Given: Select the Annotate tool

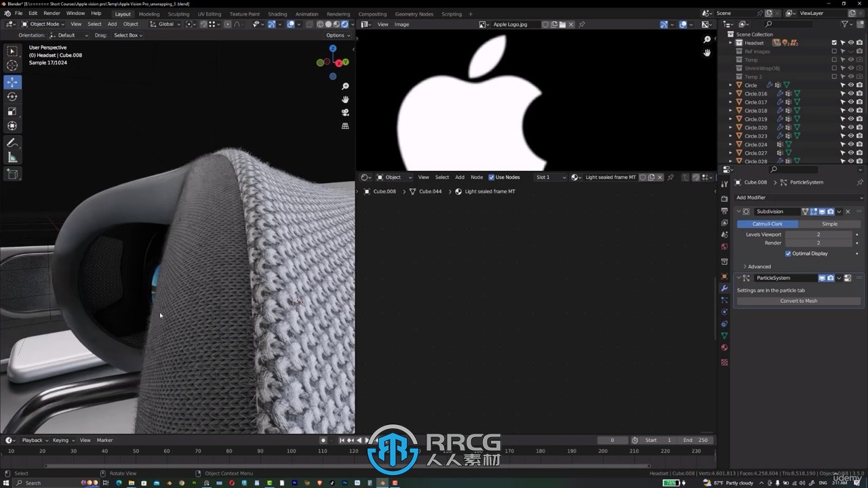Looking at the screenshot, I should (x=12, y=143).
